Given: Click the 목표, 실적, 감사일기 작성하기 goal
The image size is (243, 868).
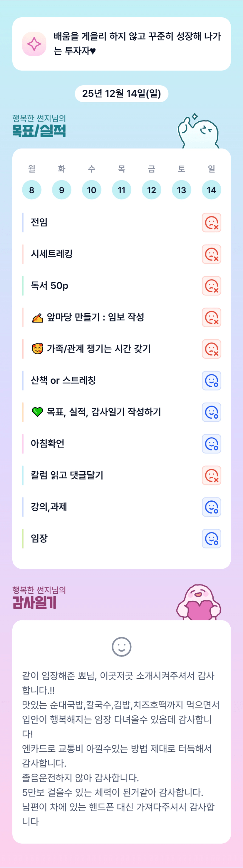Looking at the screenshot, I should [x=104, y=412].
